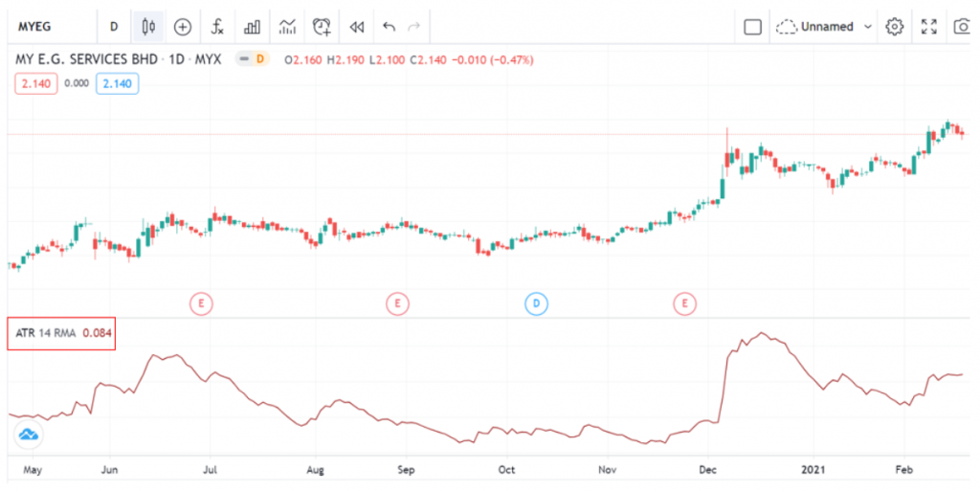980x492 pixels.
Task: Click the red 2.140 sell price button
Action: click(x=34, y=83)
